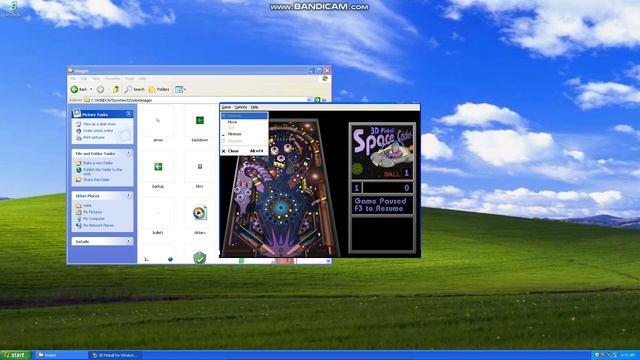Select the clicker media file thumbnail
The width and height of the screenshot is (640, 360).
200,213
